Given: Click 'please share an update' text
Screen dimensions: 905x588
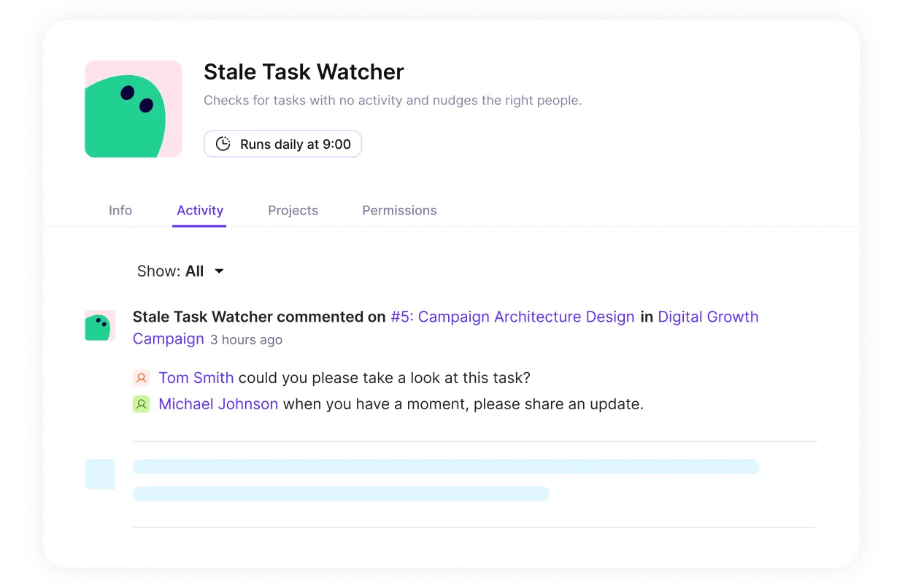Looking at the screenshot, I should (558, 404).
